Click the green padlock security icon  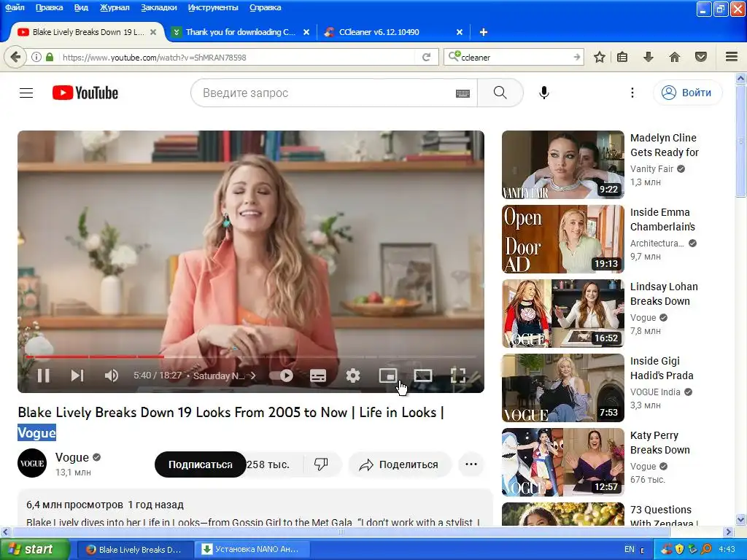pyautogui.click(x=50, y=57)
